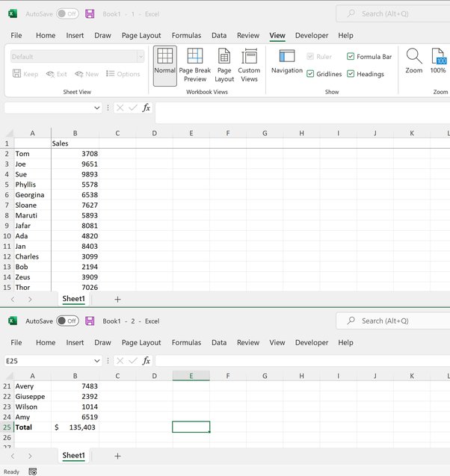Uncheck the Headings checkbox
The width and height of the screenshot is (450, 476).
(x=351, y=74)
